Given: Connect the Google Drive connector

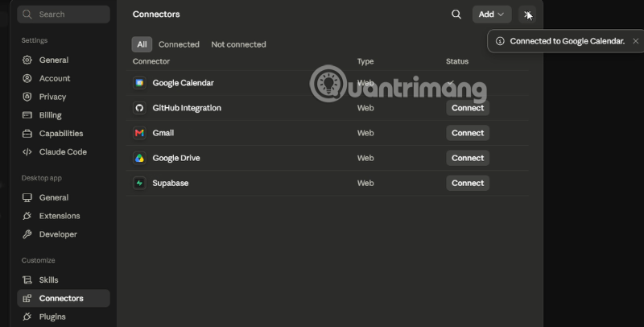Looking at the screenshot, I should 468,158.
